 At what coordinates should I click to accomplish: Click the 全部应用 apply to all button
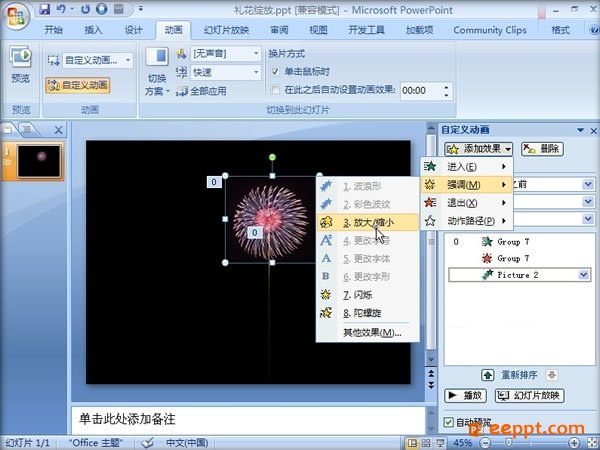[x=202, y=91]
